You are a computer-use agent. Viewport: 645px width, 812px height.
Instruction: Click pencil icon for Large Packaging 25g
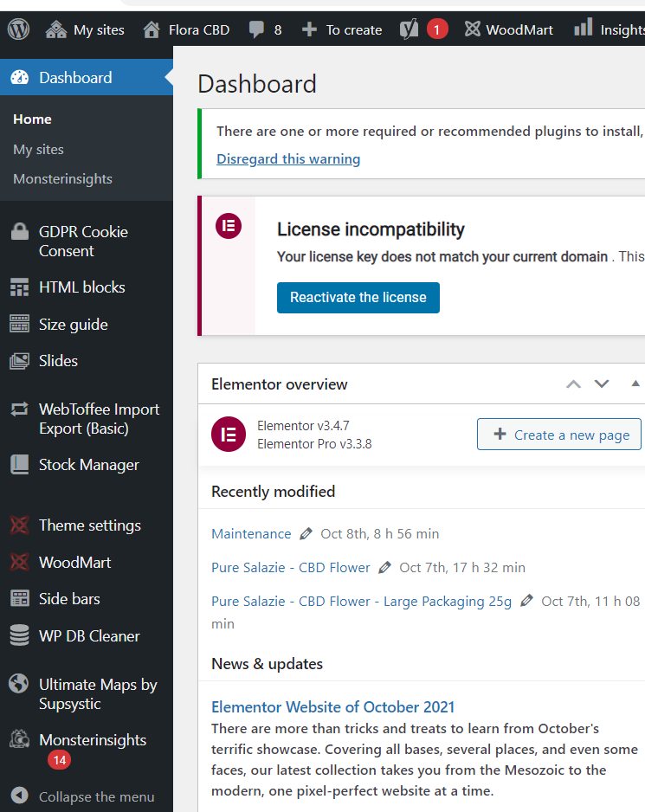(526, 601)
